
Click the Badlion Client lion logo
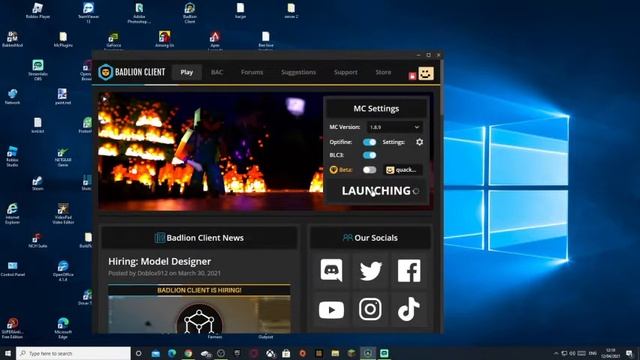click(x=106, y=72)
